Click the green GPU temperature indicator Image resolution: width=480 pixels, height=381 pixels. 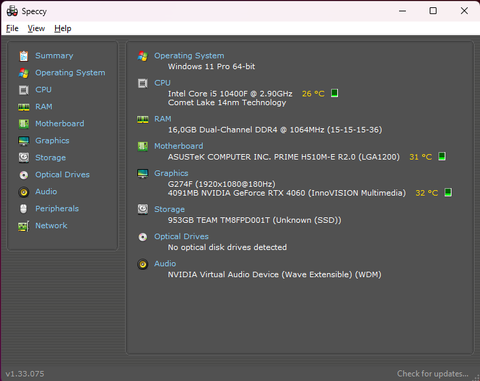(448, 192)
